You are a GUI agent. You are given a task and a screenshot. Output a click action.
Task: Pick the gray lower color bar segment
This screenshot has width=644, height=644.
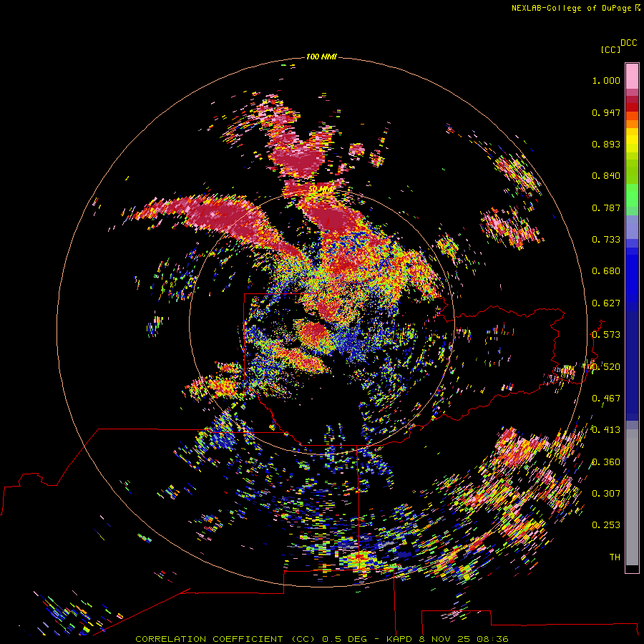pyautogui.click(x=632, y=497)
